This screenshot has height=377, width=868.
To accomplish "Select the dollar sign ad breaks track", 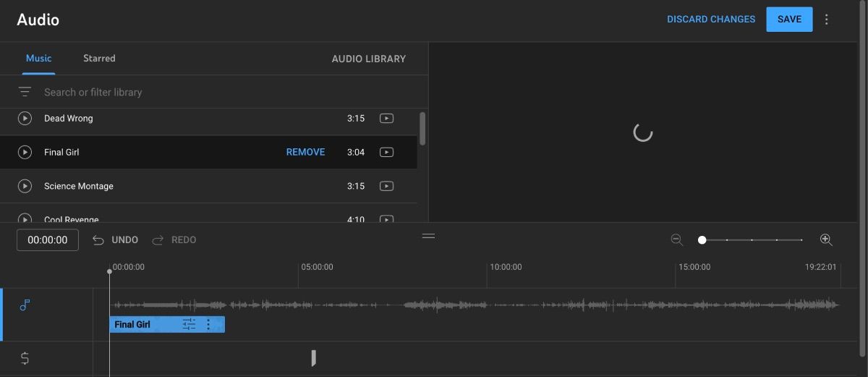I will [x=25, y=358].
